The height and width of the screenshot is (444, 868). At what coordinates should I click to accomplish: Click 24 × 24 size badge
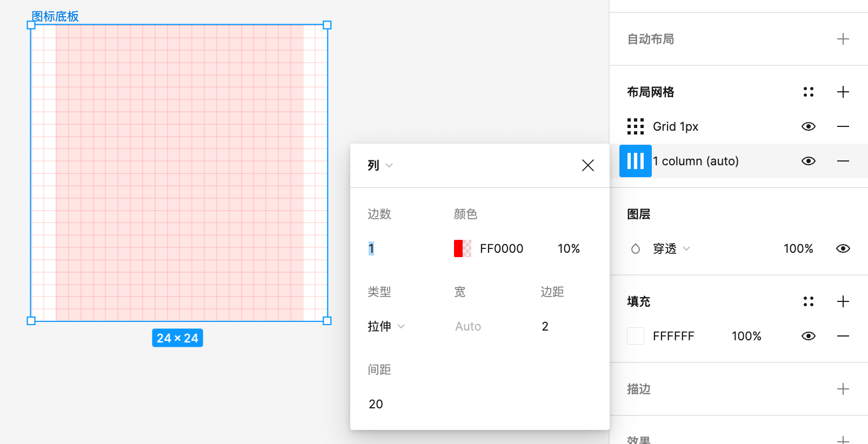[x=177, y=338]
